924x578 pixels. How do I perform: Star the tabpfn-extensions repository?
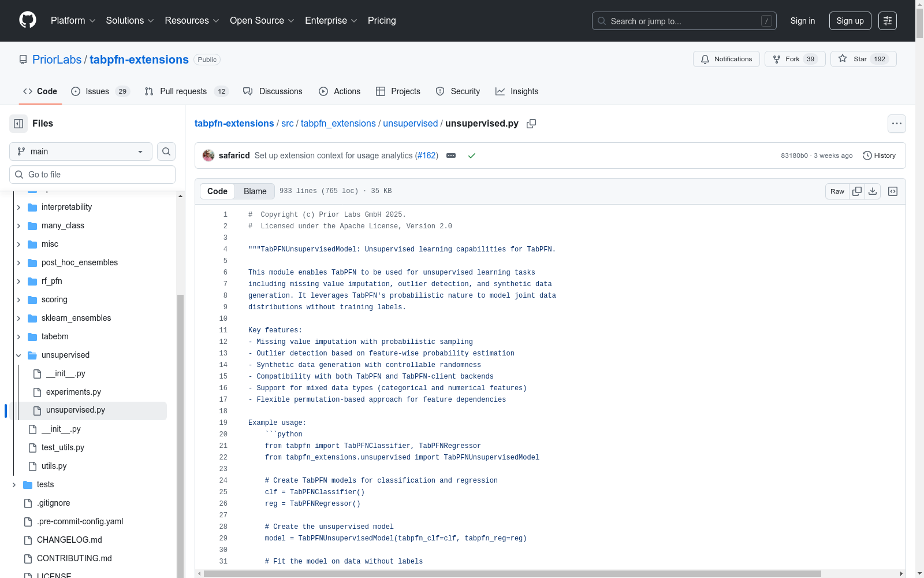(x=863, y=59)
